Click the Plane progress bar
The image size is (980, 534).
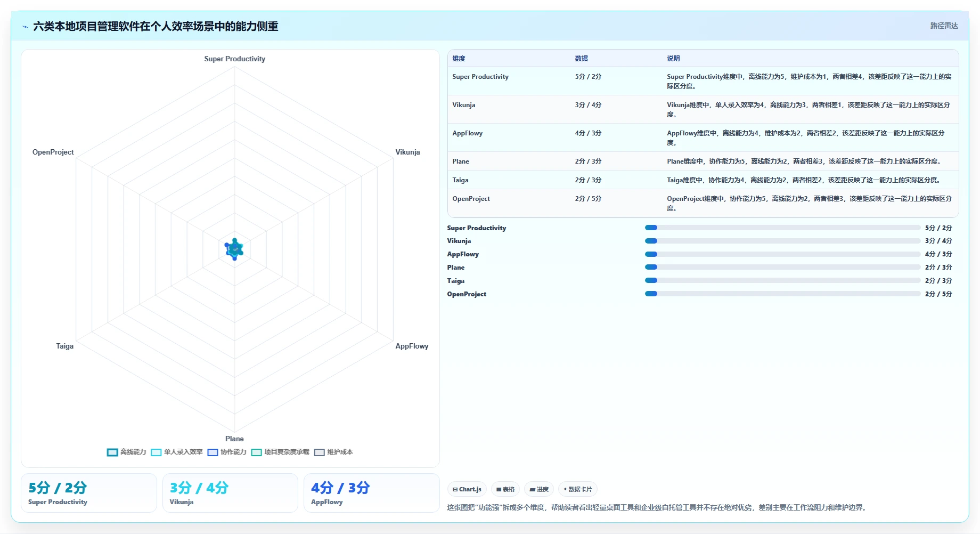tap(782, 268)
